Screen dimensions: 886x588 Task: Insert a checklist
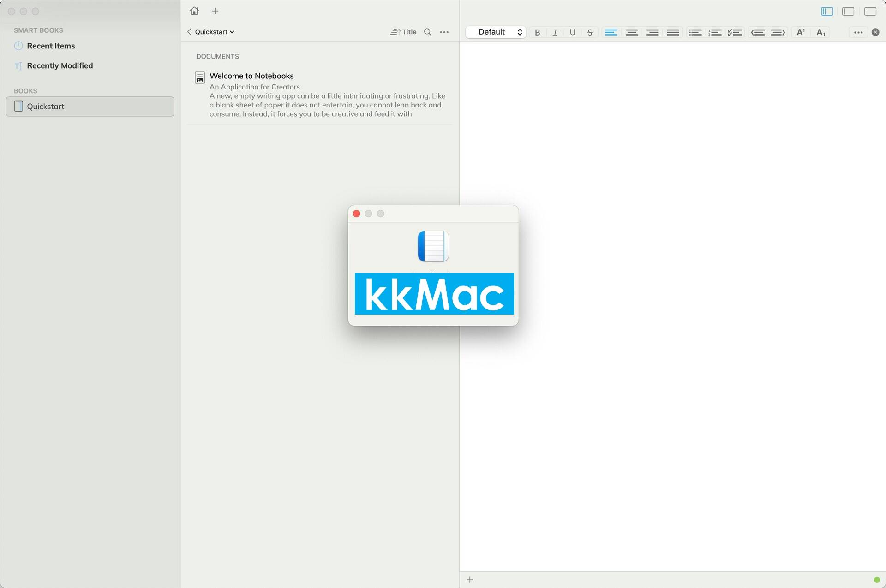[x=735, y=32]
